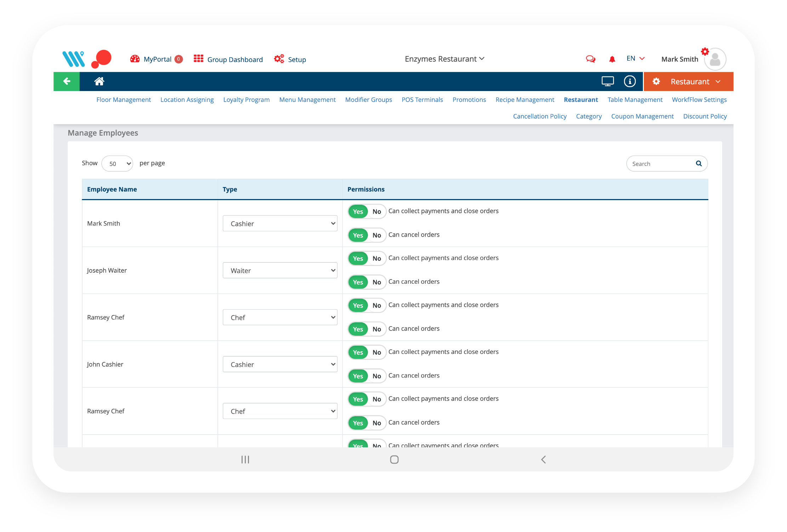Click the Setup gears icon

click(x=279, y=59)
